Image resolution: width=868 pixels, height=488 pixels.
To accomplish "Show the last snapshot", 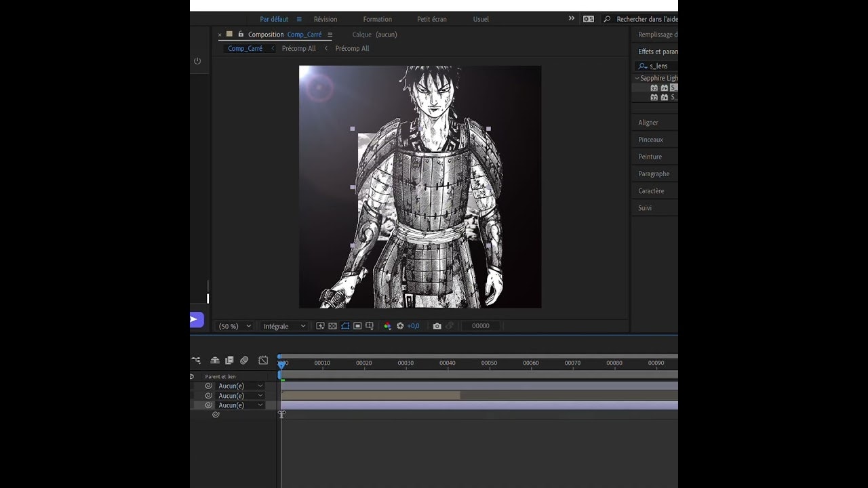I will (449, 326).
